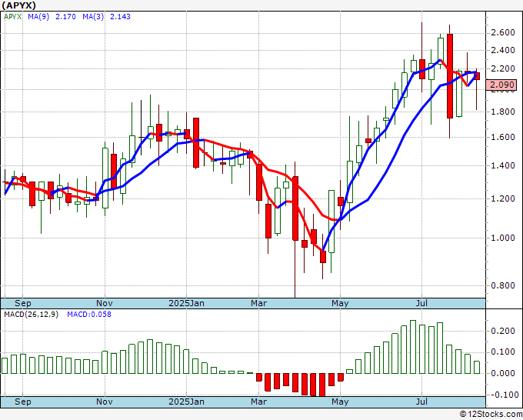Click the current price tag 2.090
Screen dimensions: 523x420
coord(501,85)
